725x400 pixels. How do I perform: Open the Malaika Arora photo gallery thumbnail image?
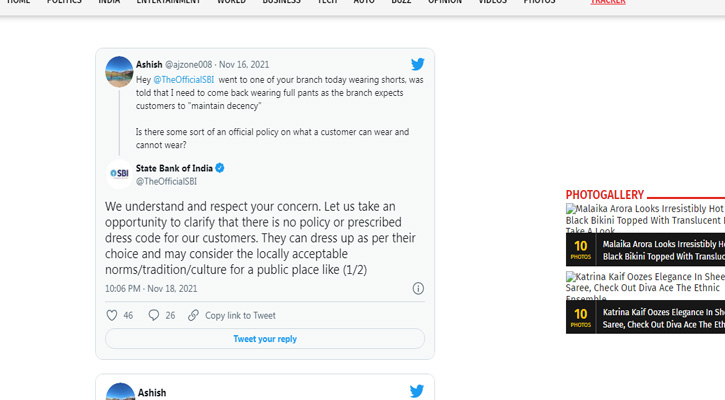point(645,220)
